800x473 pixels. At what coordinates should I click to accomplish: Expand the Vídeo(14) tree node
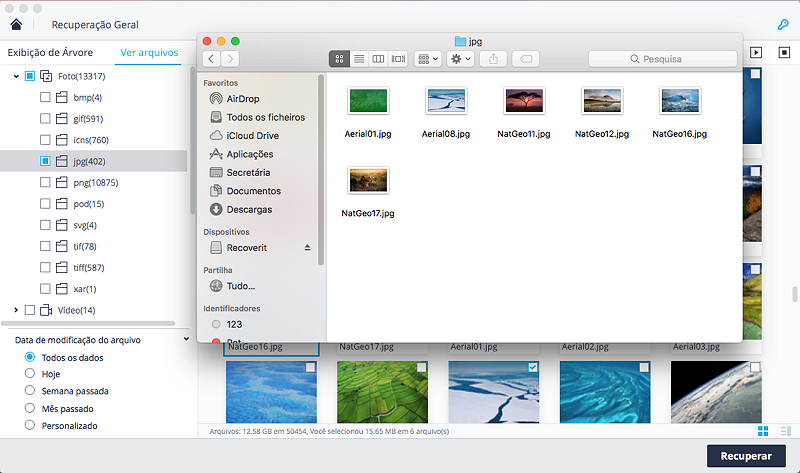[16, 310]
